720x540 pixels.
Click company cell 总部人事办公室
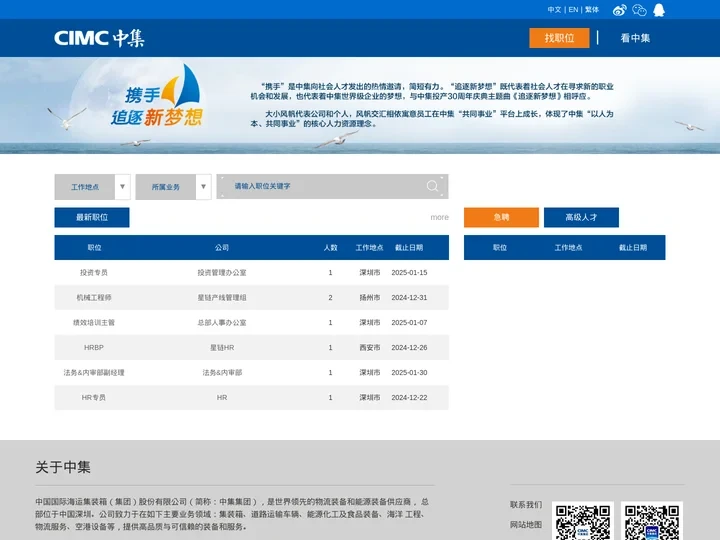222,322
